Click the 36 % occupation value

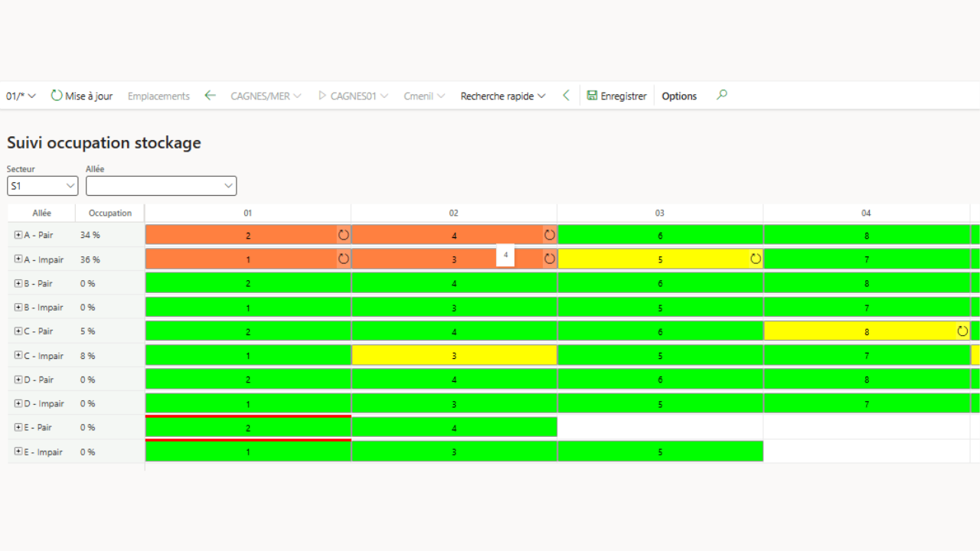pos(90,259)
